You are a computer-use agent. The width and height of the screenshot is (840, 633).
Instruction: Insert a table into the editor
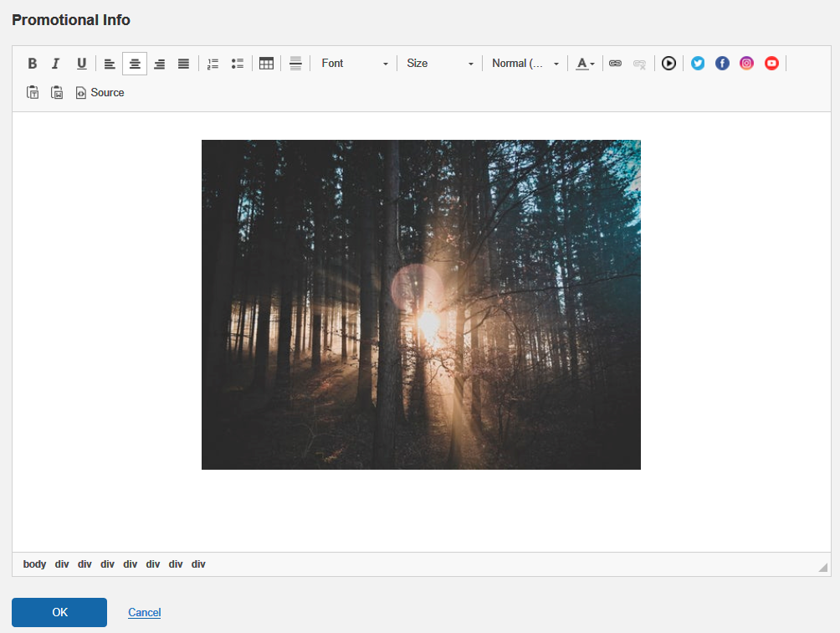click(x=266, y=64)
